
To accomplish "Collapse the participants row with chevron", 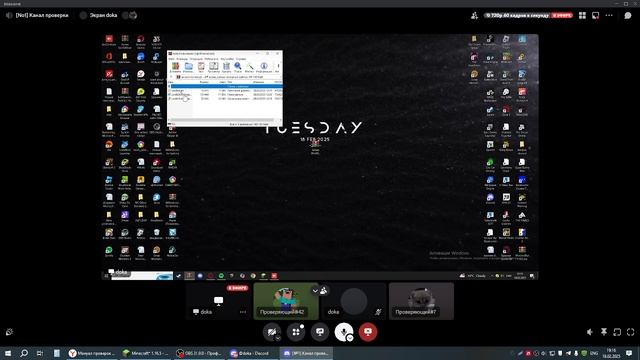I will pos(315,291).
